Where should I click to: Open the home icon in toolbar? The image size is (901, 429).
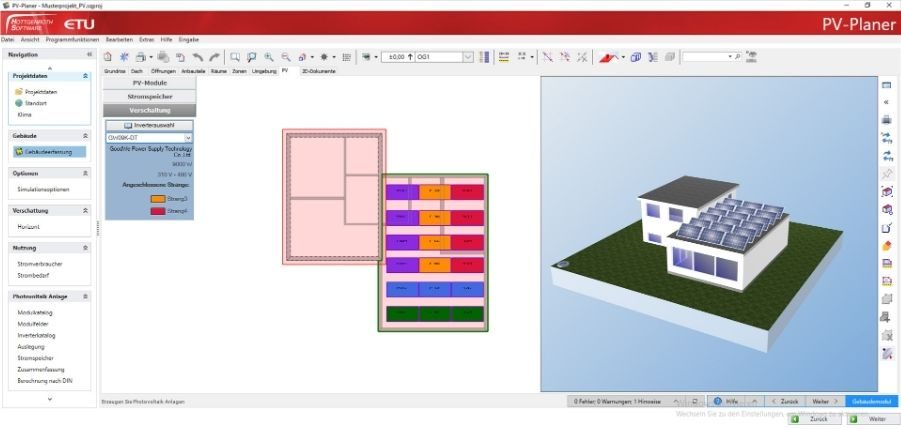(x=108, y=57)
